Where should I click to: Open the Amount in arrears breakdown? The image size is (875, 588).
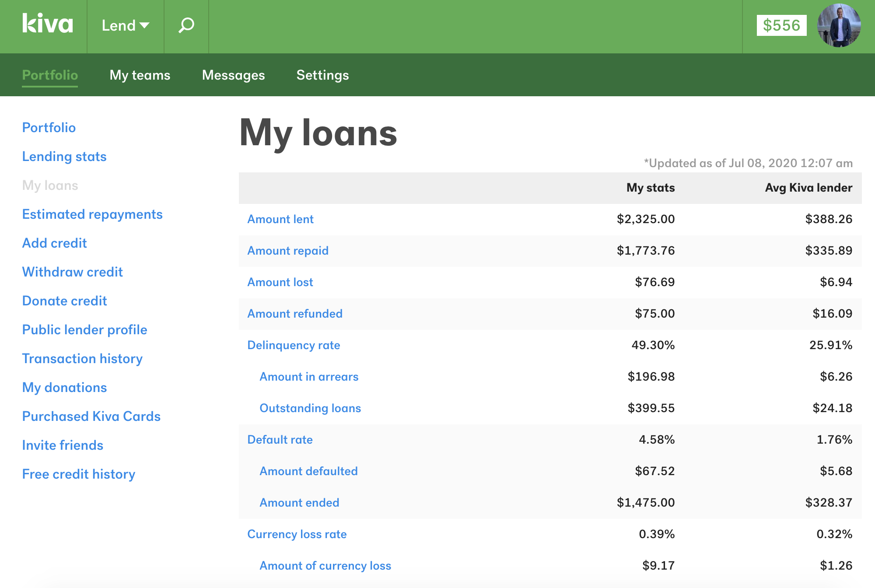coord(309,376)
